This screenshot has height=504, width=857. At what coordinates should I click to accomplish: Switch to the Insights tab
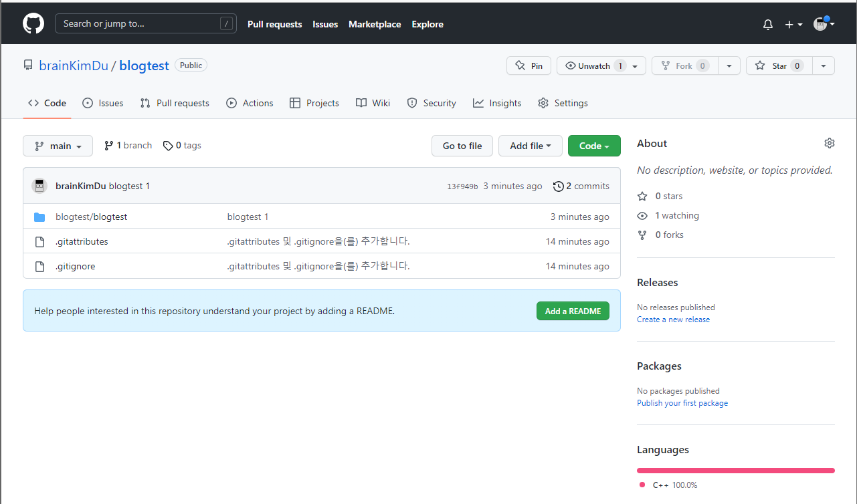(x=497, y=103)
